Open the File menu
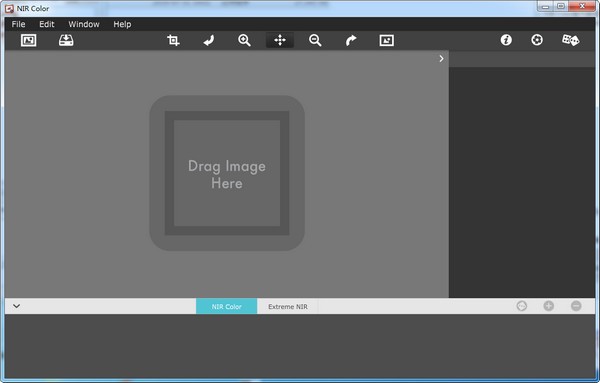600x383 pixels. 18,24
